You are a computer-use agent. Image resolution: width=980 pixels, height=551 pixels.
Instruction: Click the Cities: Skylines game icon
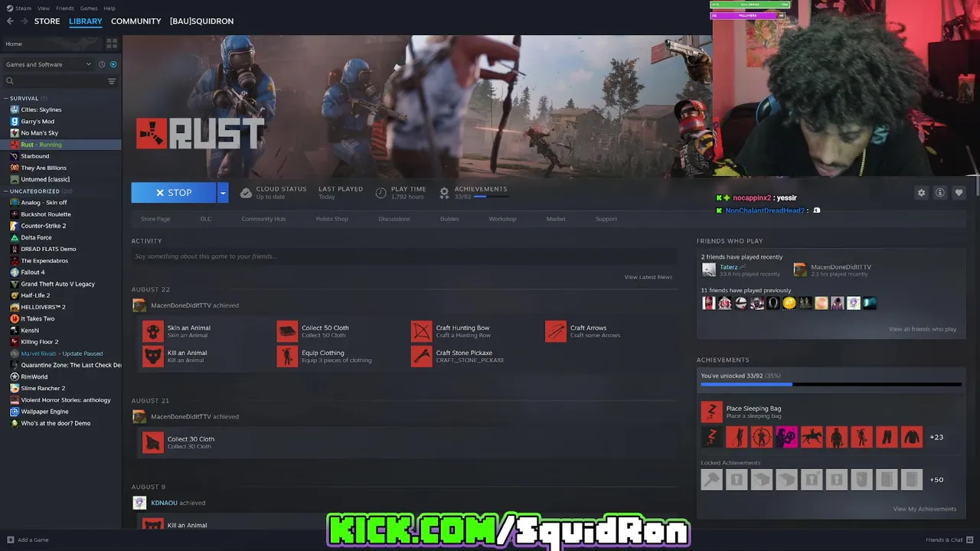[15, 109]
